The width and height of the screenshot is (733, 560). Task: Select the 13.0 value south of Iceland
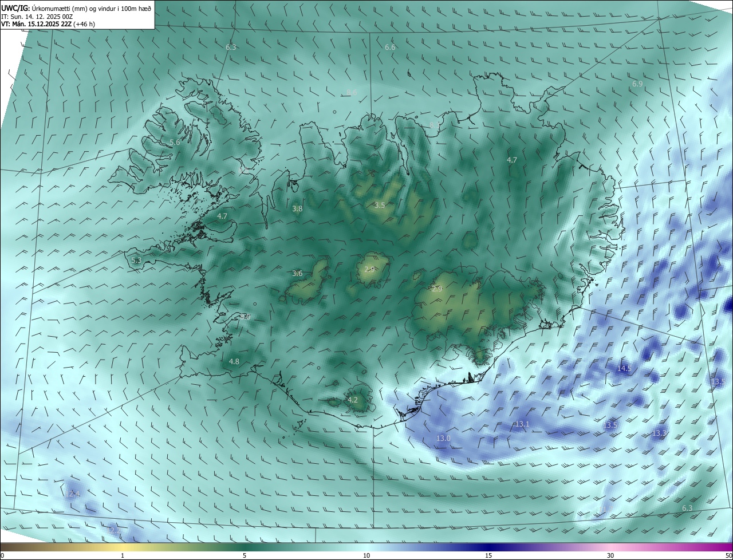(444, 438)
